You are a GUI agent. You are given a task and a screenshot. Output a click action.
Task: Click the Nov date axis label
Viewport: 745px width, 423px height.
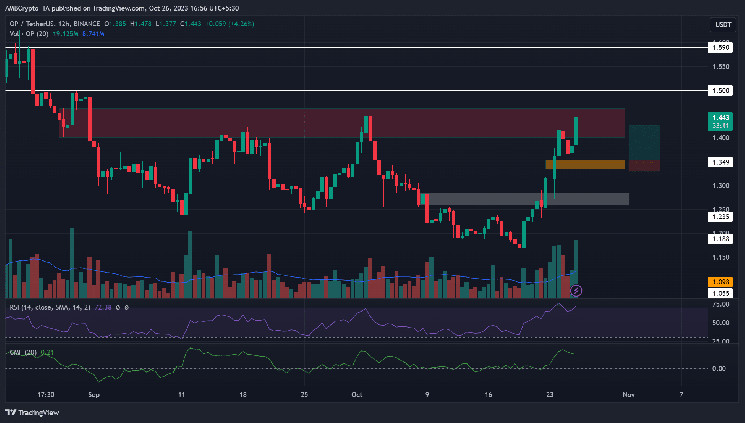[x=629, y=394]
